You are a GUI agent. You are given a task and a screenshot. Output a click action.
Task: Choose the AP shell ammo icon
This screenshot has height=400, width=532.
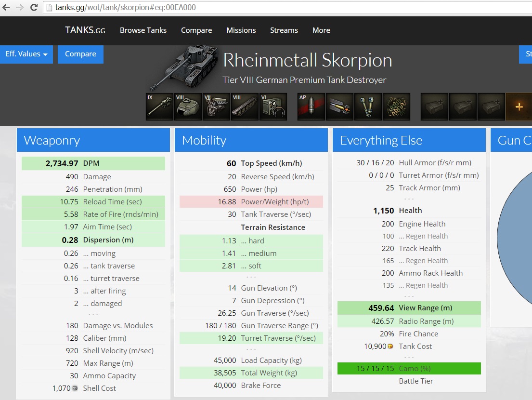click(x=311, y=107)
